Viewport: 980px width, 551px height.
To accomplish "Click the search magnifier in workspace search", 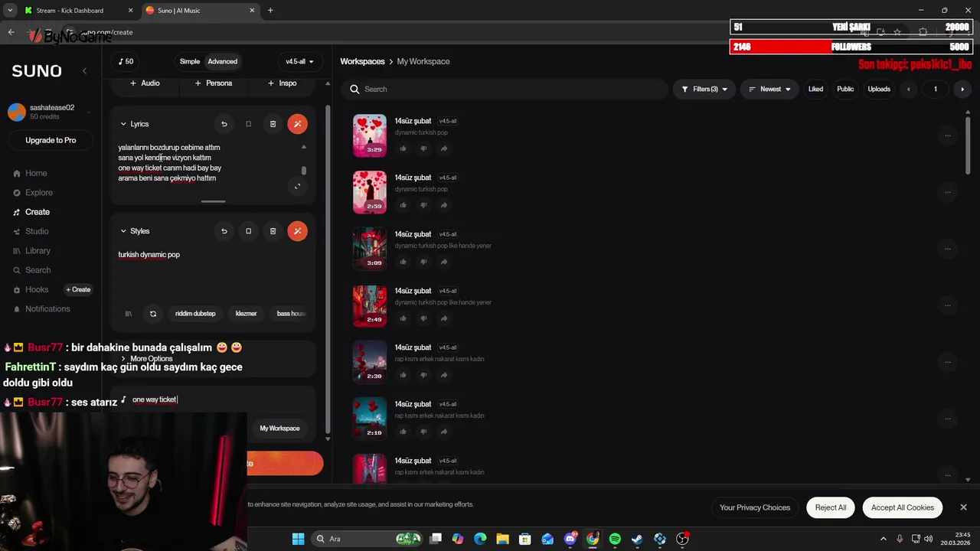I will pyautogui.click(x=354, y=90).
